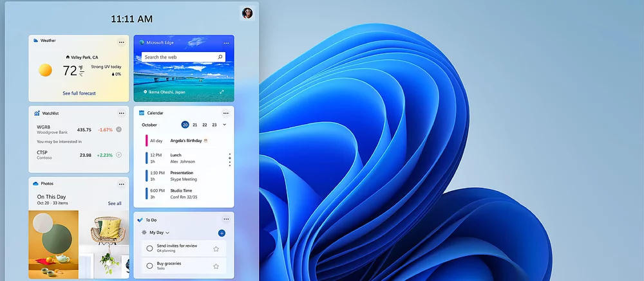Click See all in Photos widget
Viewport: 644px width, 281px height.
[x=115, y=203]
